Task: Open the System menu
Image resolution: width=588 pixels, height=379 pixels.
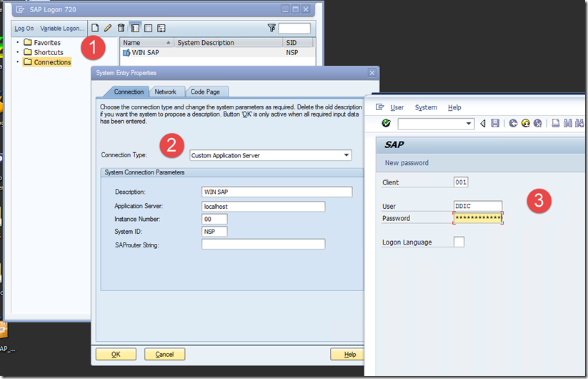Action: 426,107
